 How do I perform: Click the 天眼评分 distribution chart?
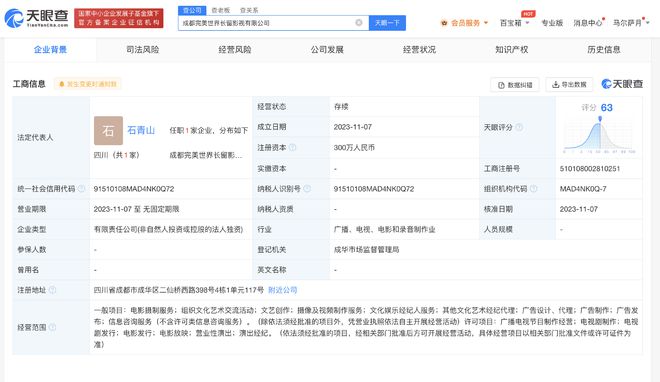point(599,135)
